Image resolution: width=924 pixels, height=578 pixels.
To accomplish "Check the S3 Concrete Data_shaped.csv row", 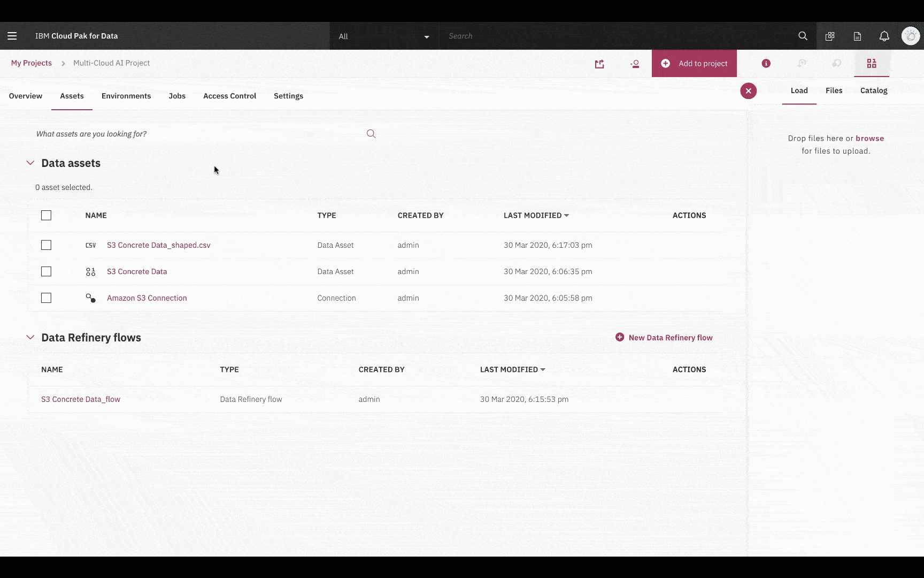I will click(47, 245).
